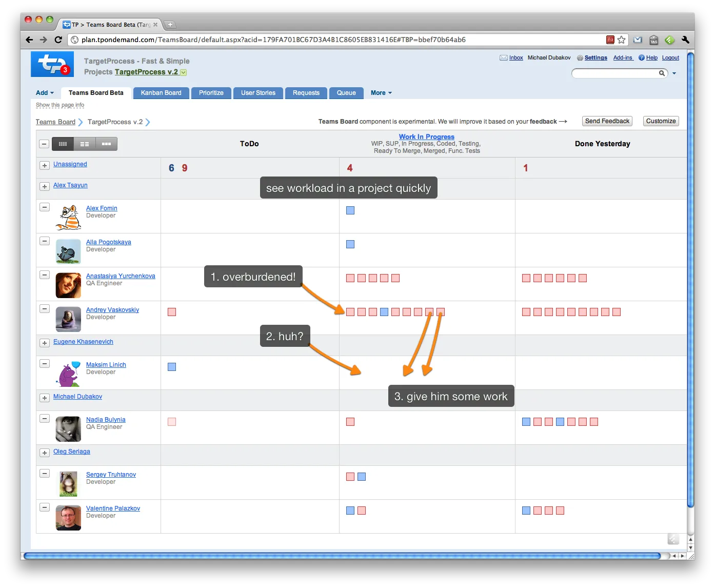715x588 pixels.
Task: Expand the Oleg Seriaga row
Action: [45, 453]
